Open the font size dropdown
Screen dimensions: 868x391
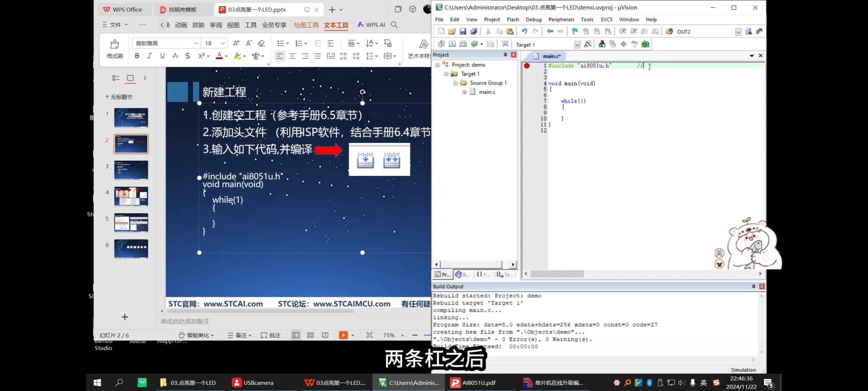[224, 43]
